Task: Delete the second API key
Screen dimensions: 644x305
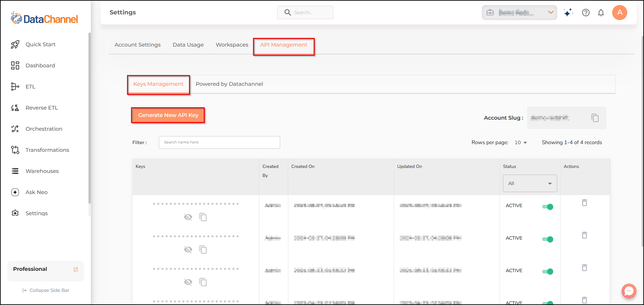Action: (585, 235)
